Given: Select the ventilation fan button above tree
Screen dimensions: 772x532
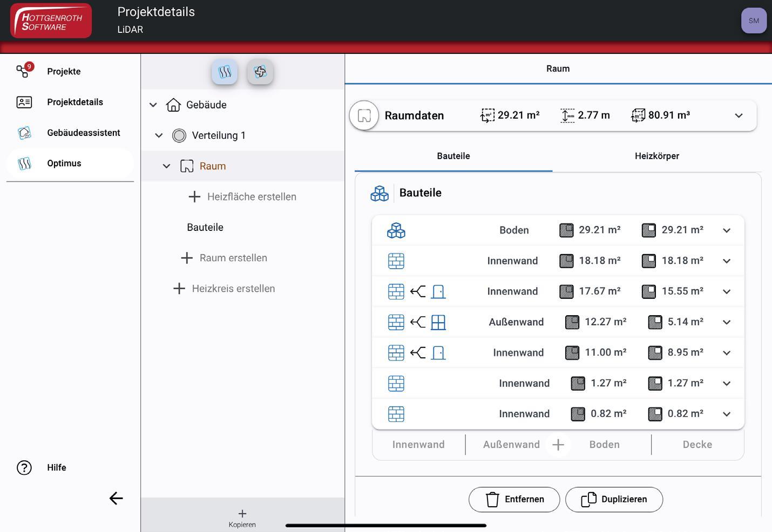Looking at the screenshot, I should click(260, 71).
